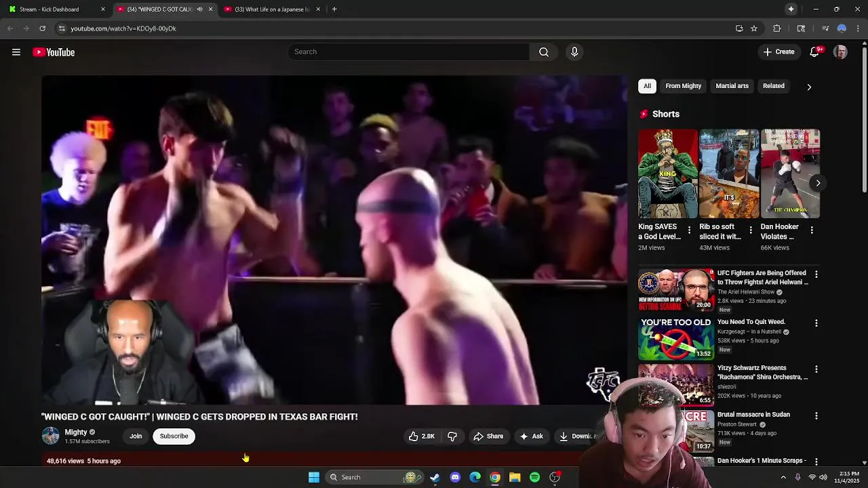
Task: Open options for Rib so soft short
Action: coord(750,230)
